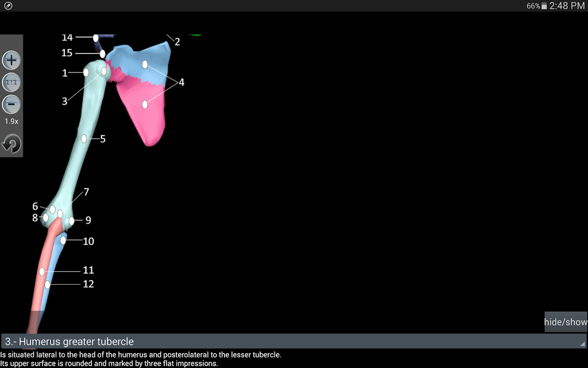Select marker 1 on the humerus head
Image resolution: width=588 pixels, height=368 pixels.
pyautogui.click(x=86, y=72)
